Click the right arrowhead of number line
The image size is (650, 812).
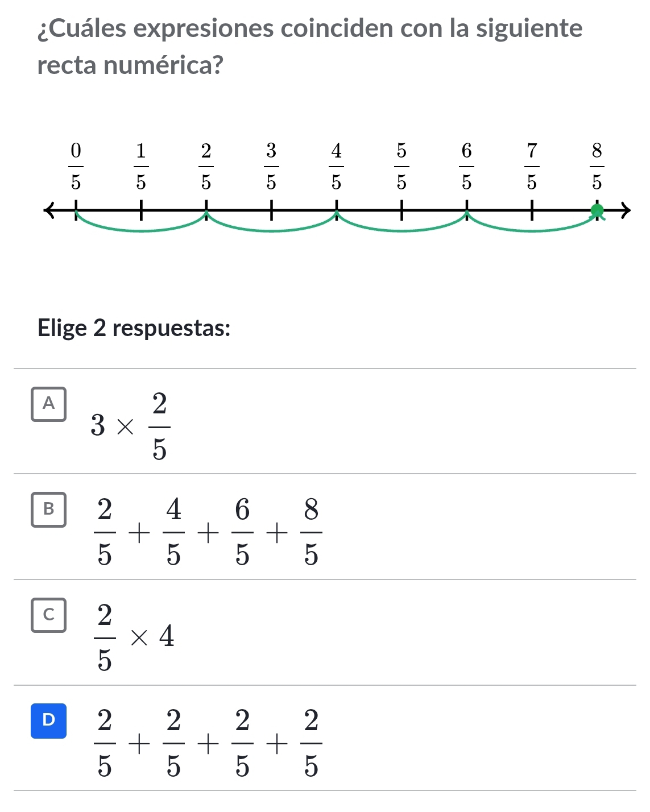point(626,211)
